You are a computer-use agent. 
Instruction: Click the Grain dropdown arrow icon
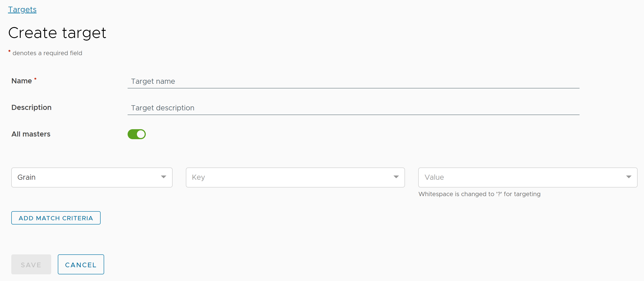point(163,178)
